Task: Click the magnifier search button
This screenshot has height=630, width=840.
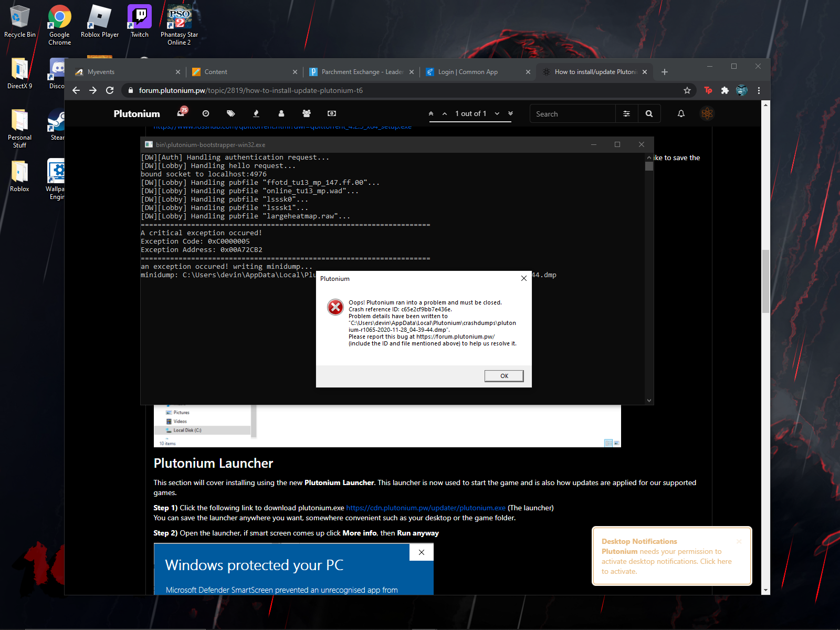Action: 649,114
